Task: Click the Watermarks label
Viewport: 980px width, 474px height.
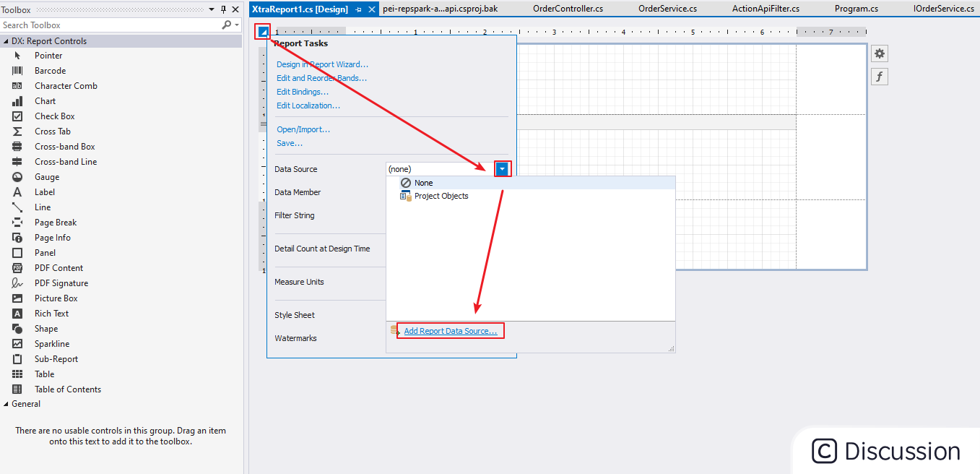Action: (x=296, y=338)
